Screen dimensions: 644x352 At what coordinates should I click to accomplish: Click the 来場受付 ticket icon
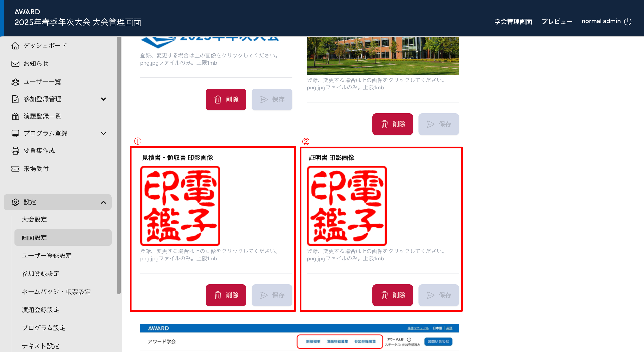pos(15,169)
